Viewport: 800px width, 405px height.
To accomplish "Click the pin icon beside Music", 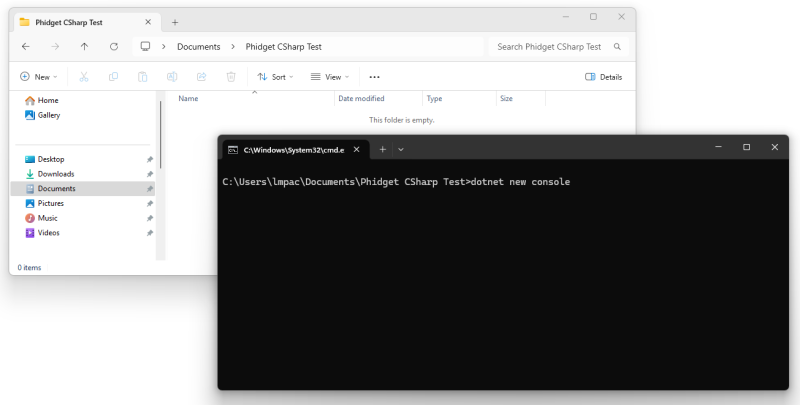I will (x=149, y=219).
